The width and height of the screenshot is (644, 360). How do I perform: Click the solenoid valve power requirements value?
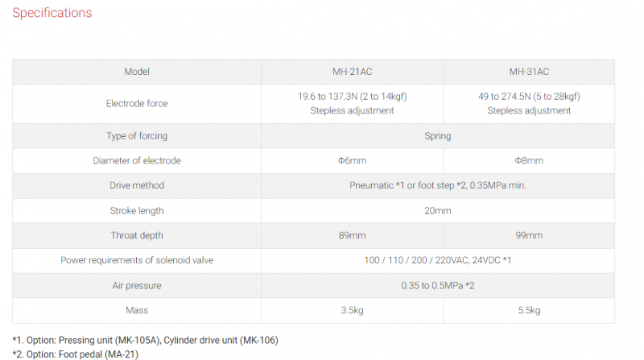438,260
